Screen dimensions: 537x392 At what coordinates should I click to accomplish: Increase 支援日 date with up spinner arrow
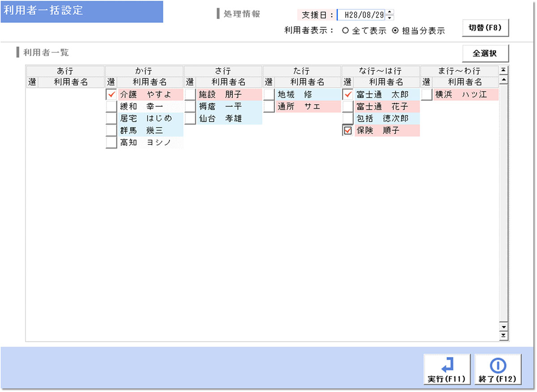390,12
